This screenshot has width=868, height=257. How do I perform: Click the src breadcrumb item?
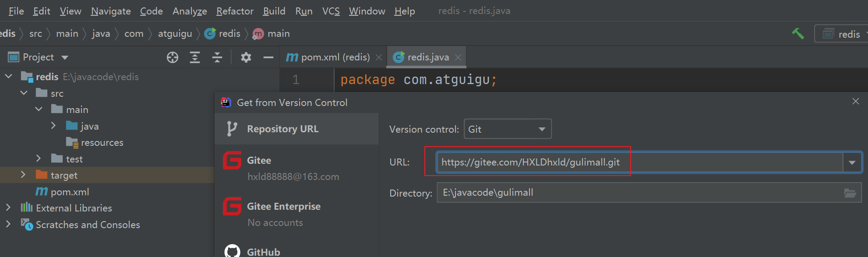click(x=36, y=34)
